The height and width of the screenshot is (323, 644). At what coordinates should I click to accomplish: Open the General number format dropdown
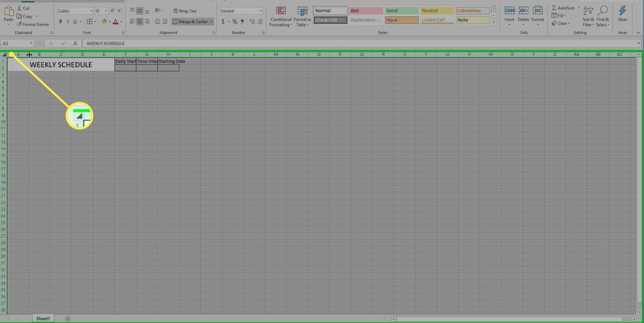coord(261,11)
